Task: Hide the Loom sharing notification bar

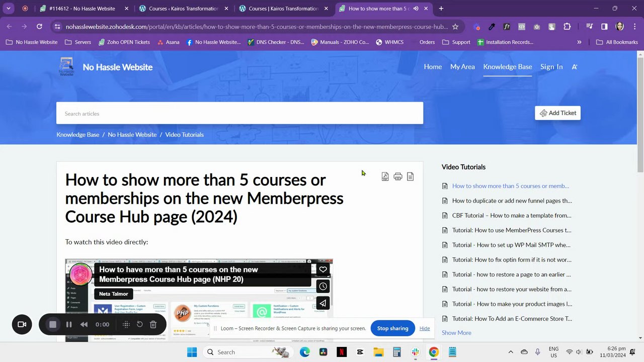Action: pyautogui.click(x=425, y=328)
